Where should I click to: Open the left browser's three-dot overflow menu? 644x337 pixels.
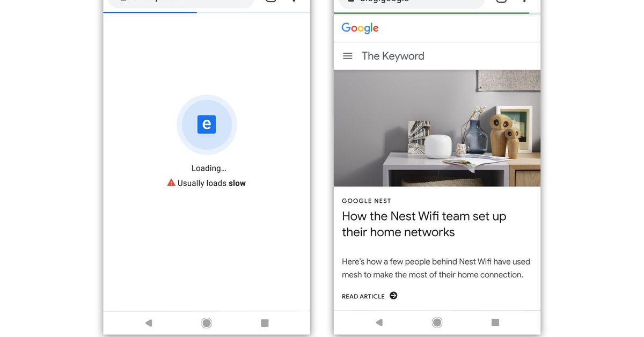click(x=293, y=2)
